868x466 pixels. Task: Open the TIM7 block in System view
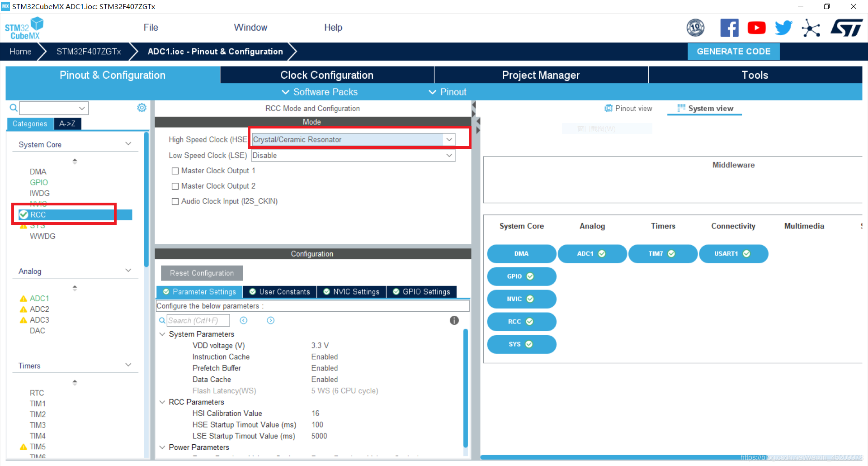pyautogui.click(x=663, y=254)
